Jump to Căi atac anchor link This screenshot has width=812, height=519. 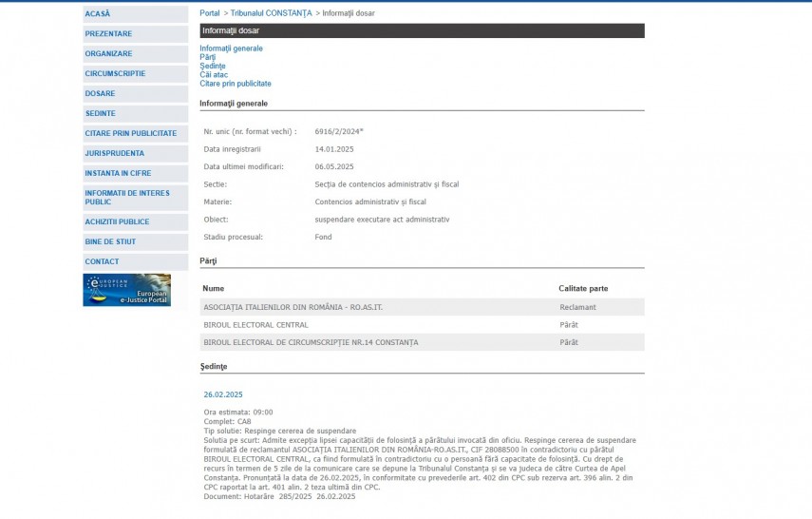[214, 75]
